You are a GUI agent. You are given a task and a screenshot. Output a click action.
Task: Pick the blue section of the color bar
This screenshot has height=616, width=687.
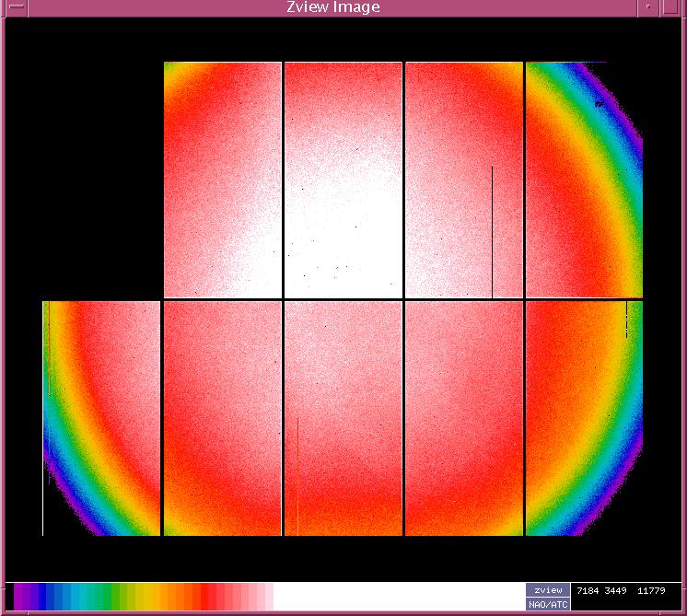coord(57,597)
